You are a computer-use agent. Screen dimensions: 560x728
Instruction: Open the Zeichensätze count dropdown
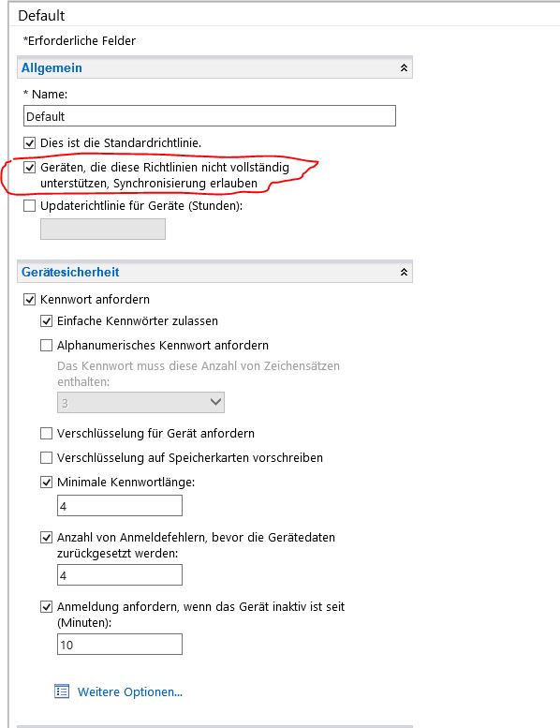[x=141, y=403]
